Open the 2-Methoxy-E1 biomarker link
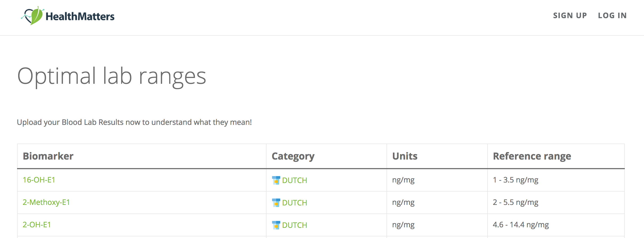 pyautogui.click(x=46, y=202)
